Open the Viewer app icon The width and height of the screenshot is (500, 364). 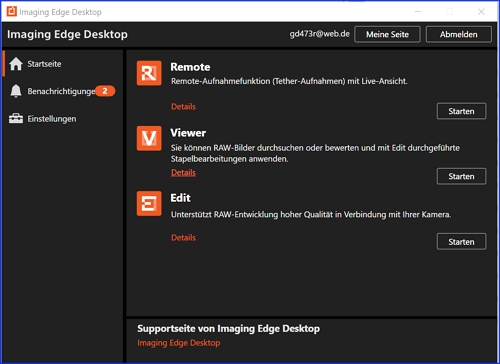(x=149, y=138)
